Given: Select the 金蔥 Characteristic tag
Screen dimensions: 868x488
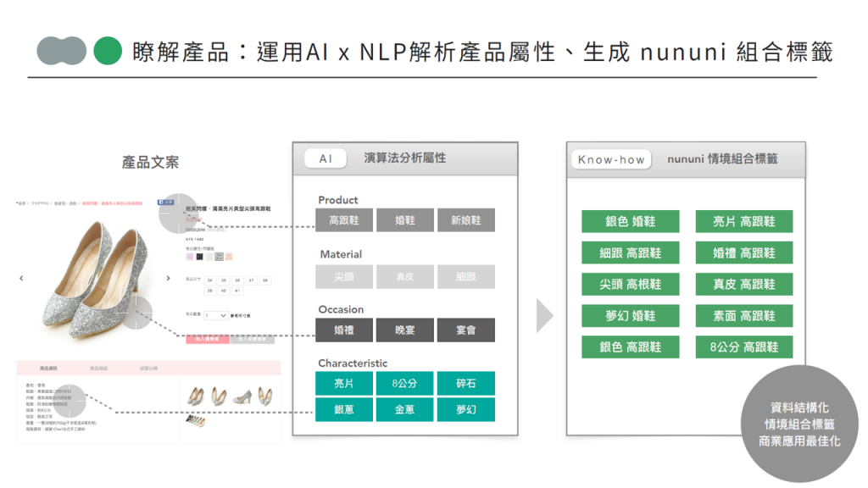Looking at the screenshot, I should (x=405, y=409).
